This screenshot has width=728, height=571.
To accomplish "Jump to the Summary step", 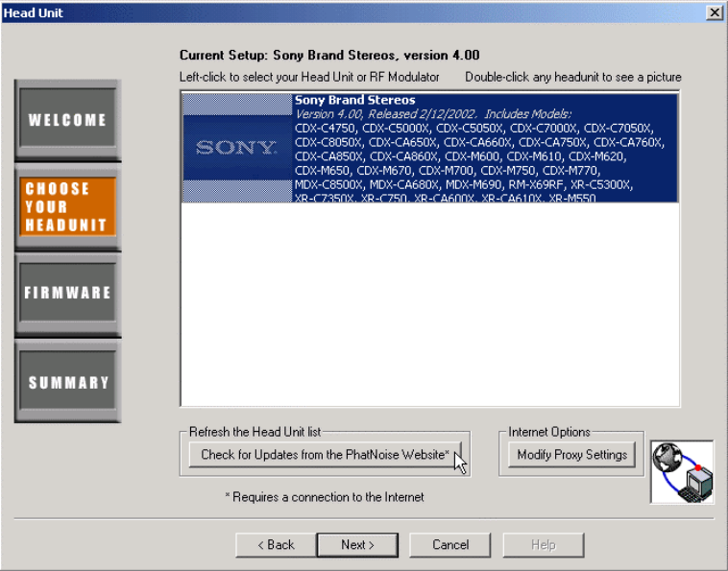I will [68, 382].
